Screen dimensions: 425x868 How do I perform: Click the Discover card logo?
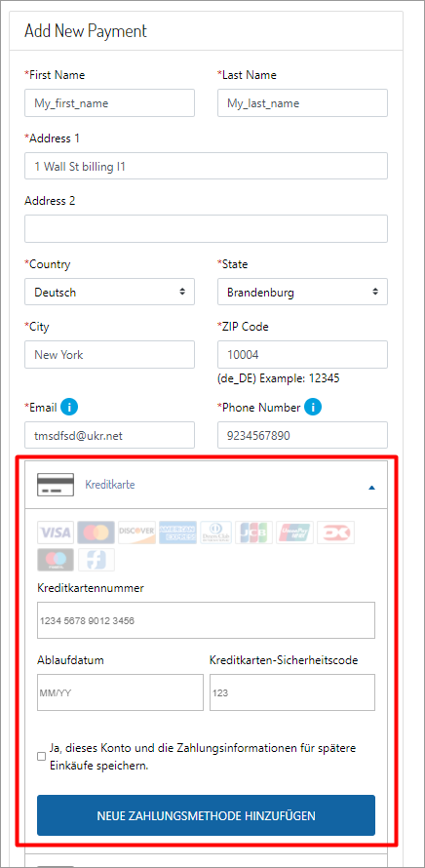click(136, 533)
